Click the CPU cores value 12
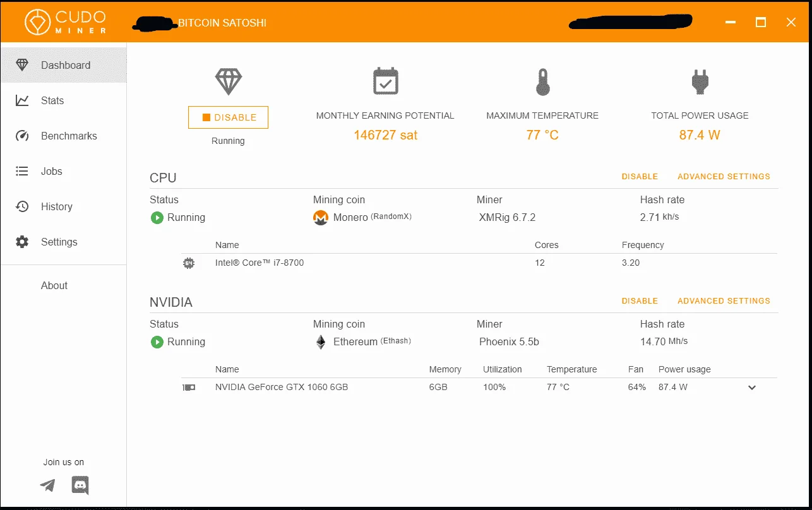 point(540,263)
